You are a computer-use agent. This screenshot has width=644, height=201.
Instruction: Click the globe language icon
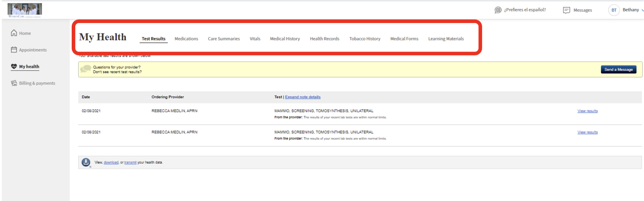coord(498,10)
